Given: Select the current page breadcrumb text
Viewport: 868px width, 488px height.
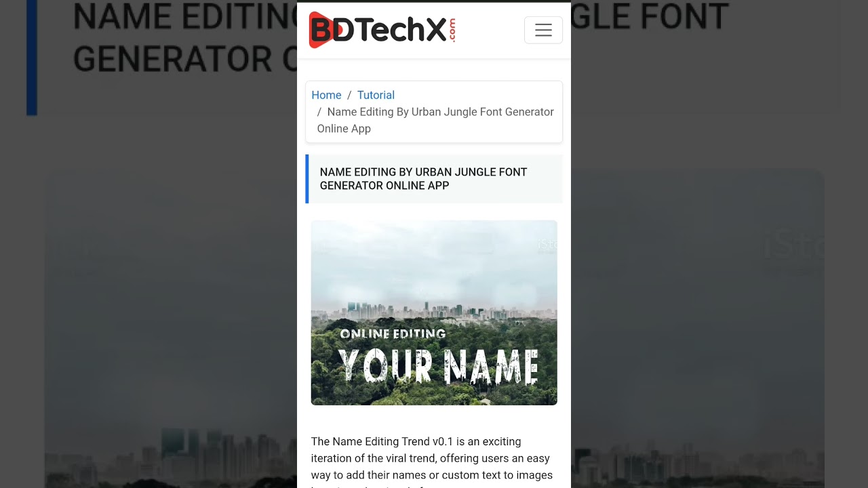Looking at the screenshot, I should click(x=435, y=120).
